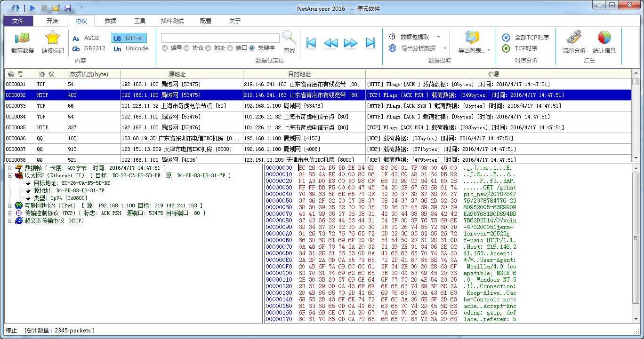Image resolution: width=644 pixels, height=339 pixels.
Task: Select the 地址 radio button
Action: (x=208, y=48)
